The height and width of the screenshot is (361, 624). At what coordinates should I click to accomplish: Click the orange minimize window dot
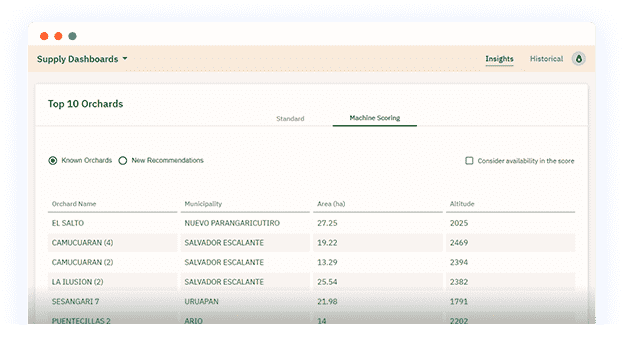58,36
